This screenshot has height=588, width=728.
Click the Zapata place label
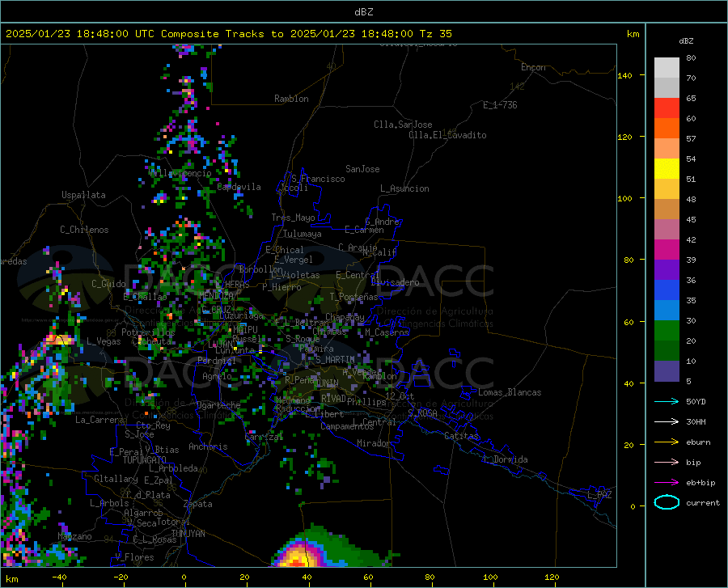(x=198, y=504)
